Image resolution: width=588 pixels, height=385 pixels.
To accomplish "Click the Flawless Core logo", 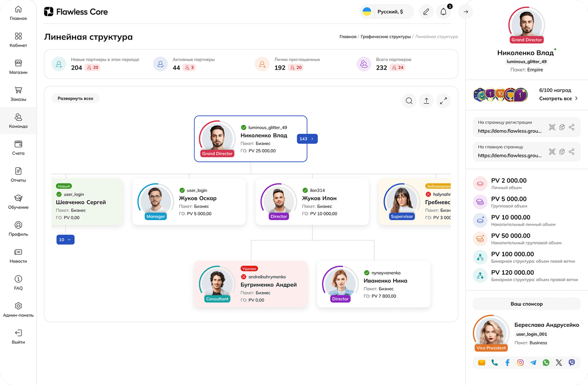I will pyautogui.click(x=76, y=12).
